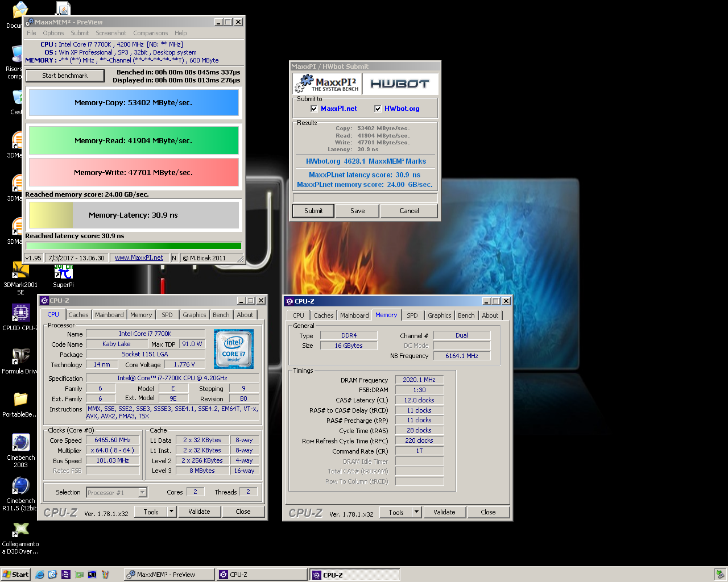This screenshot has width=728, height=582.
Task: Click the Memory-Read 41904 MByte/sec bar
Action: (134, 140)
